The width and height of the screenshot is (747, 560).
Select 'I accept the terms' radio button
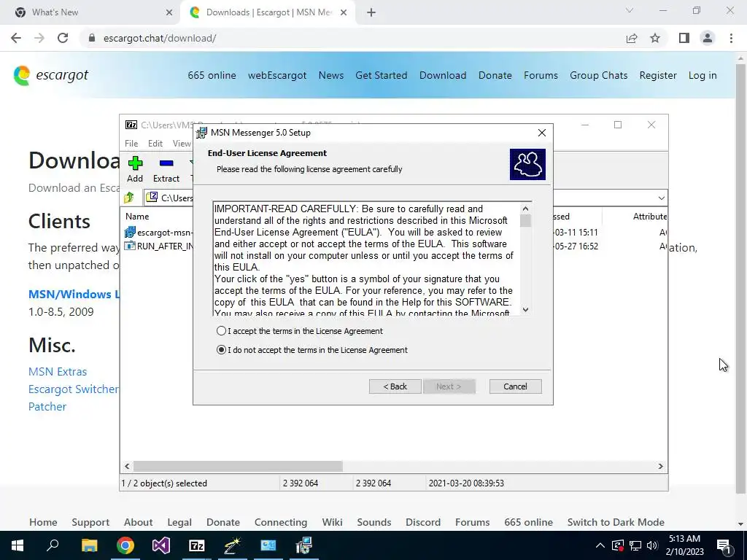click(x=221, y=331)
